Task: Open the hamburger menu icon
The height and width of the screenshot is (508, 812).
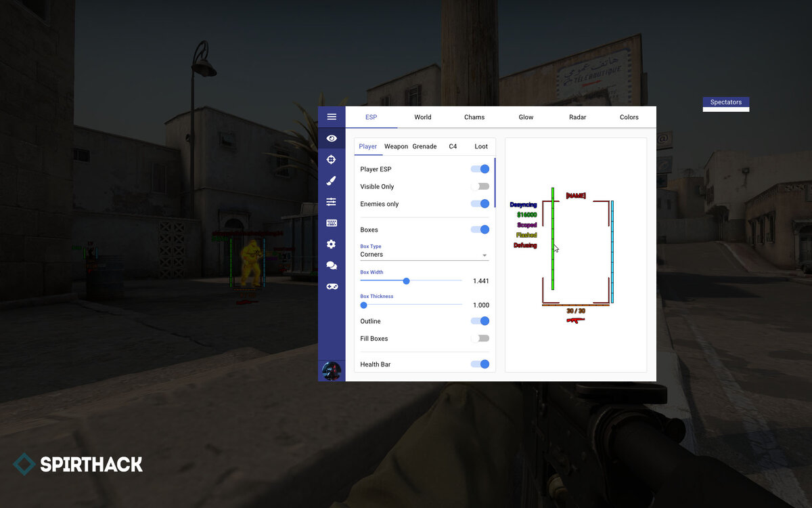Action: coord(332,117)
